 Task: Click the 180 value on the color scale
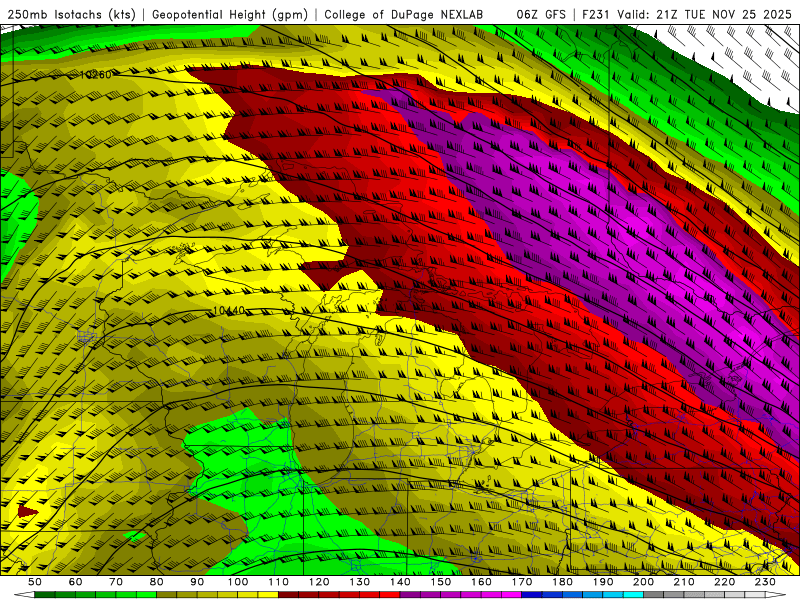[x=562, y=582]
